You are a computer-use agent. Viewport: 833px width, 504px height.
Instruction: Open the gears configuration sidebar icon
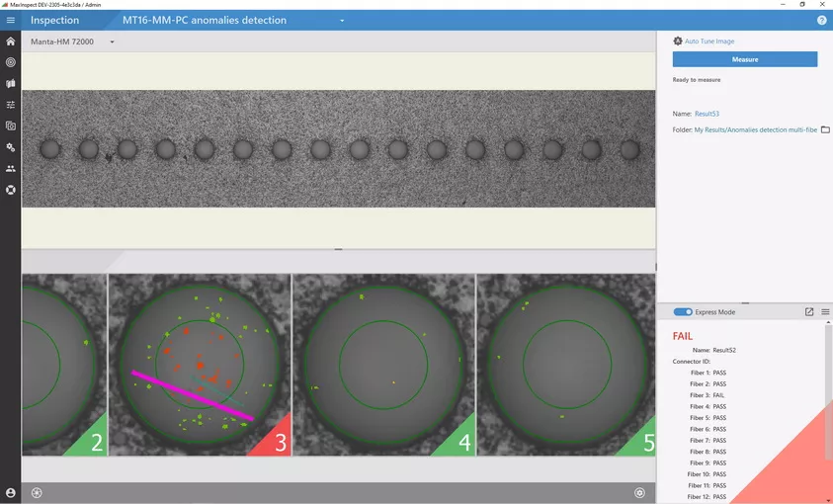pyautogui.click(x=10, y=147)
